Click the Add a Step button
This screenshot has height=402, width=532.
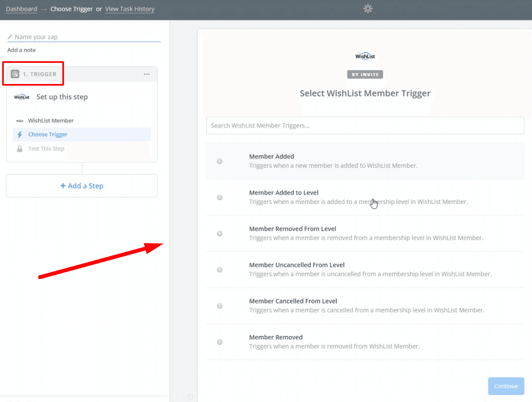click(x=82, y=186)
